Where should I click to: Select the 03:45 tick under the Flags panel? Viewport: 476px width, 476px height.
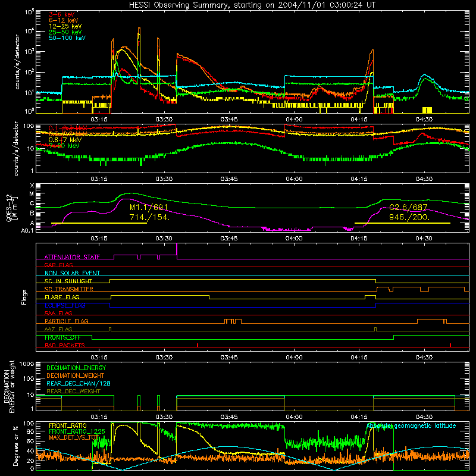(x=229, y=358)
